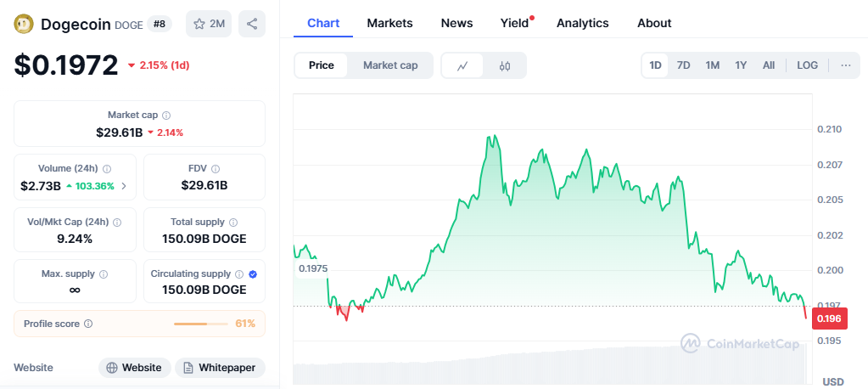Screen dimensions: 868x389
Task: Toggle chart to Market cap view
Action: 390,65
